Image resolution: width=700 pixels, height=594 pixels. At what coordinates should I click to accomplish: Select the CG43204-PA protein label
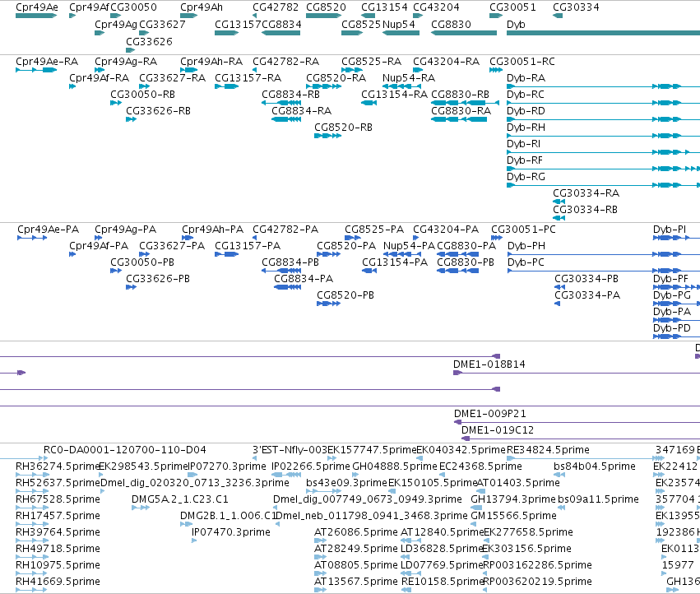pyautogui.click(x=446, y=229)
